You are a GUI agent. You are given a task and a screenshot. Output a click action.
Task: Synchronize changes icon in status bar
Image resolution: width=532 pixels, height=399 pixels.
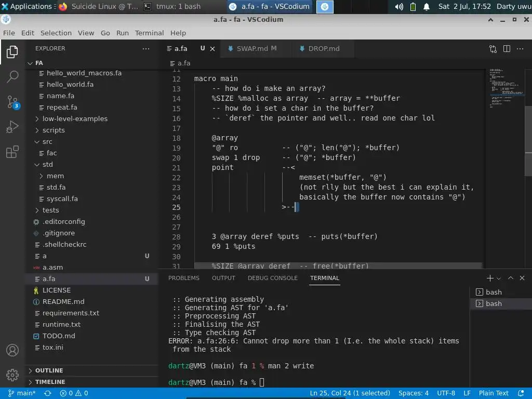(47, 393)
